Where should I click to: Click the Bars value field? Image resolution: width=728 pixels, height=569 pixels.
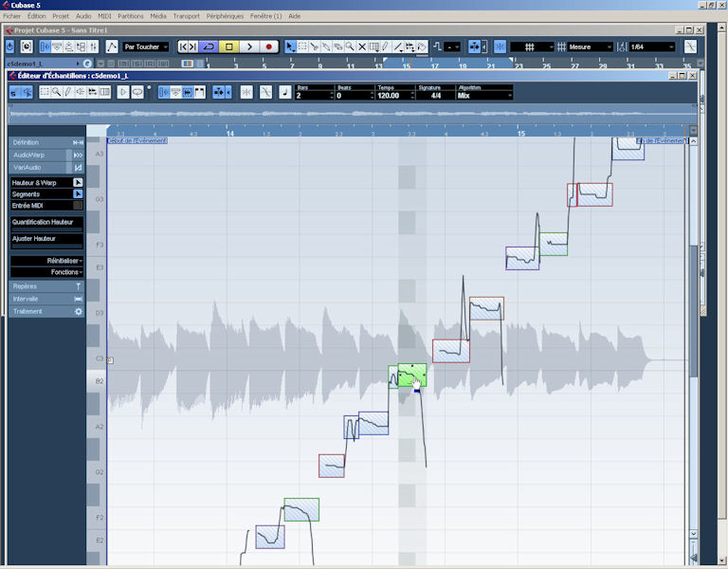315,96
